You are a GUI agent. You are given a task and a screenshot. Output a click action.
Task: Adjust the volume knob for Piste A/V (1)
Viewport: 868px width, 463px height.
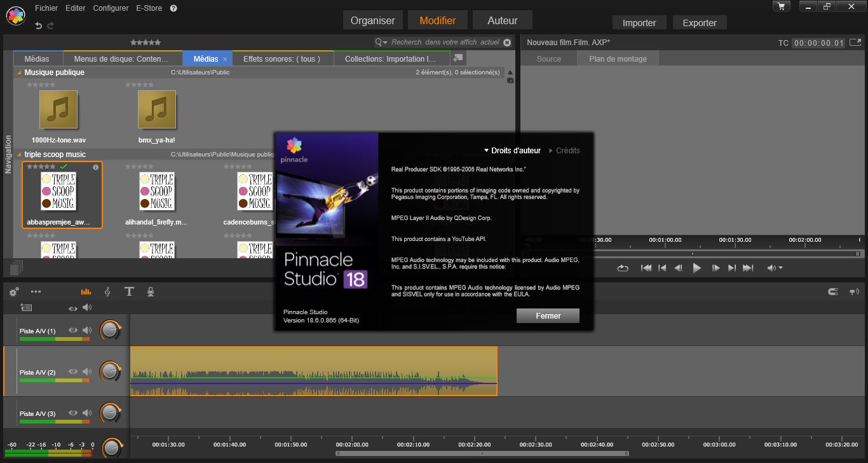[111, 331]
